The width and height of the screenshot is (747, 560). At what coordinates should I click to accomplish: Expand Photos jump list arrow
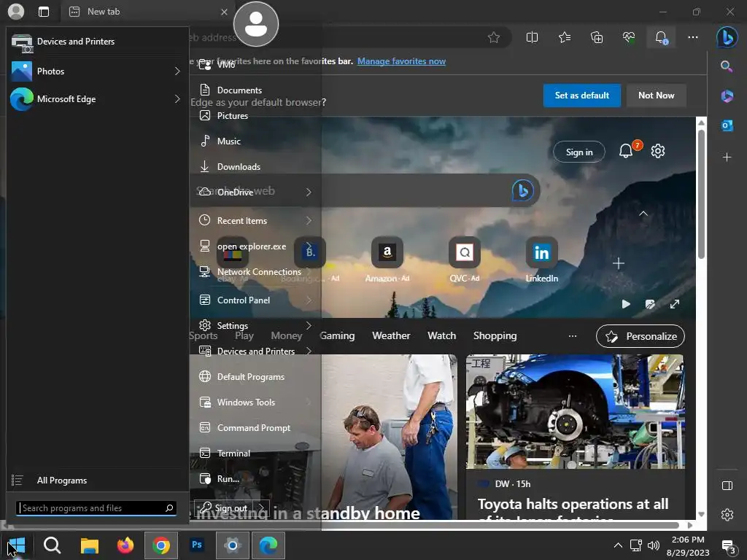pyautogui.click(x=177, y=71)
